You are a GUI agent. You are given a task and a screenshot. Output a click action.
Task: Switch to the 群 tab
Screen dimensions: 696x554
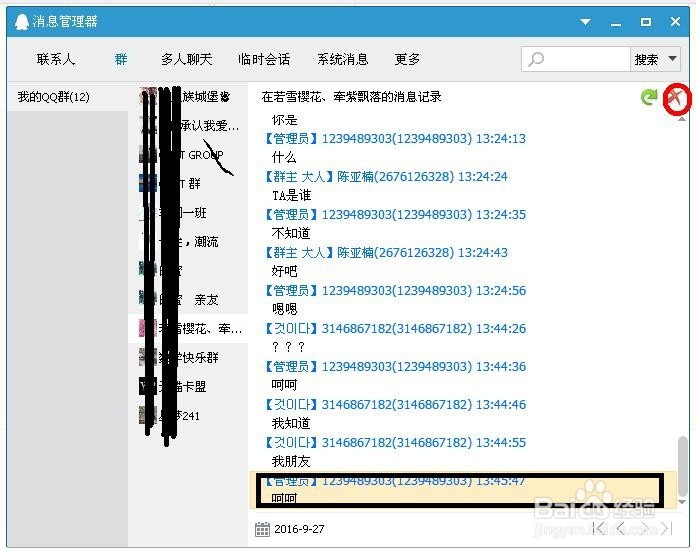click(x=121, y=59)
